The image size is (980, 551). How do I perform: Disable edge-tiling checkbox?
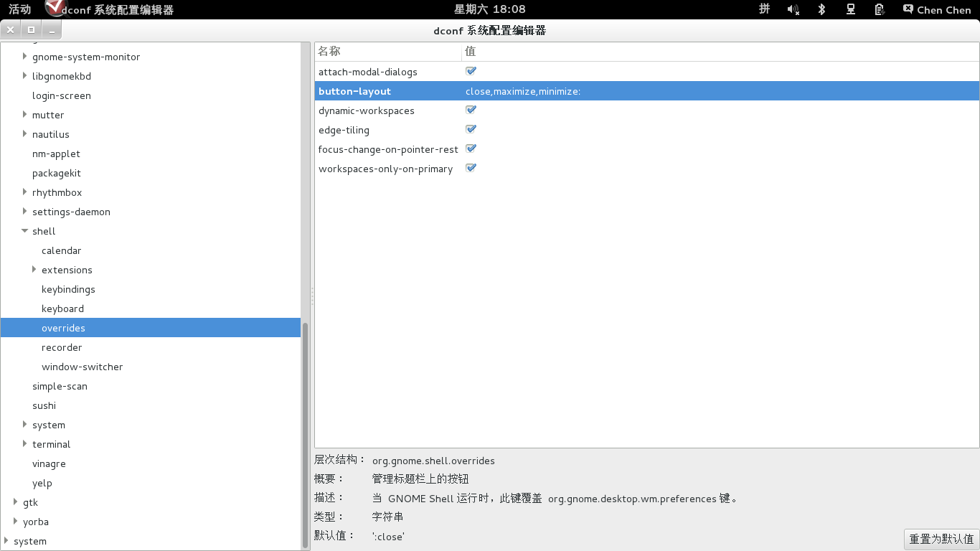pyautogui.click(x=471, y=129)
